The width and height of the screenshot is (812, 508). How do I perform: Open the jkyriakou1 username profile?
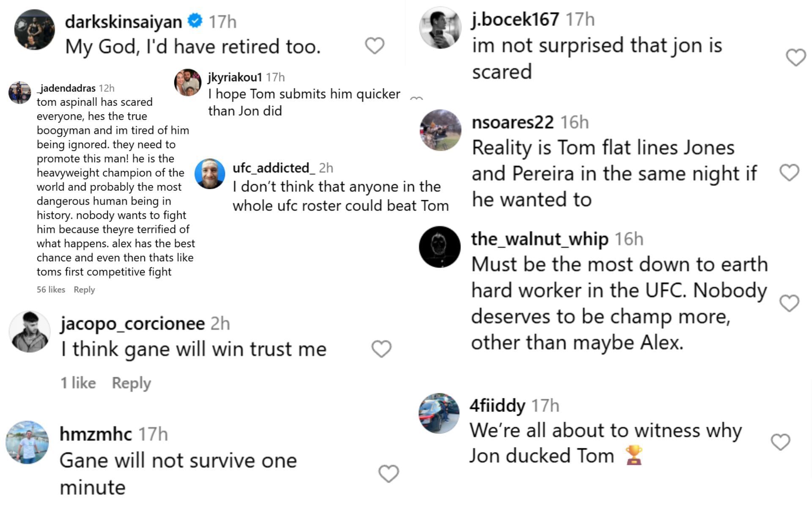point(235,77)
